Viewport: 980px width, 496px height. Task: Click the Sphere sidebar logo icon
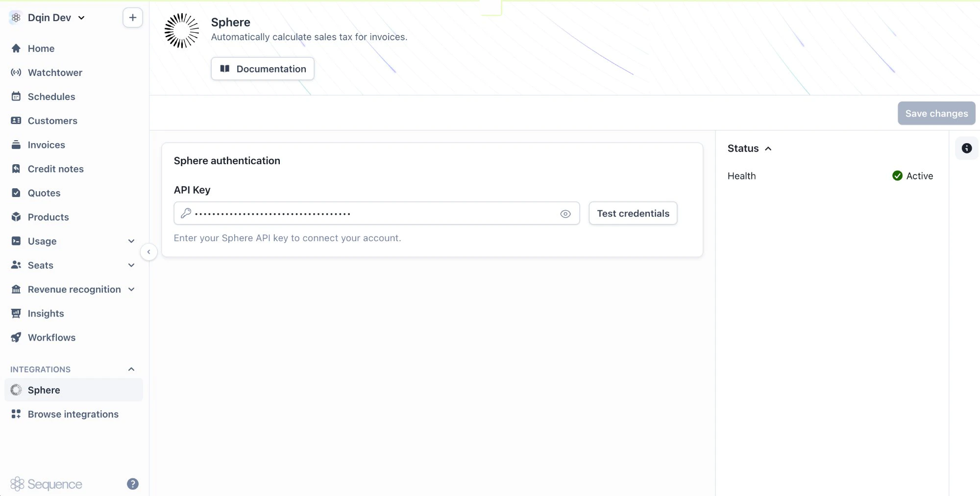(x=16, y=390)
